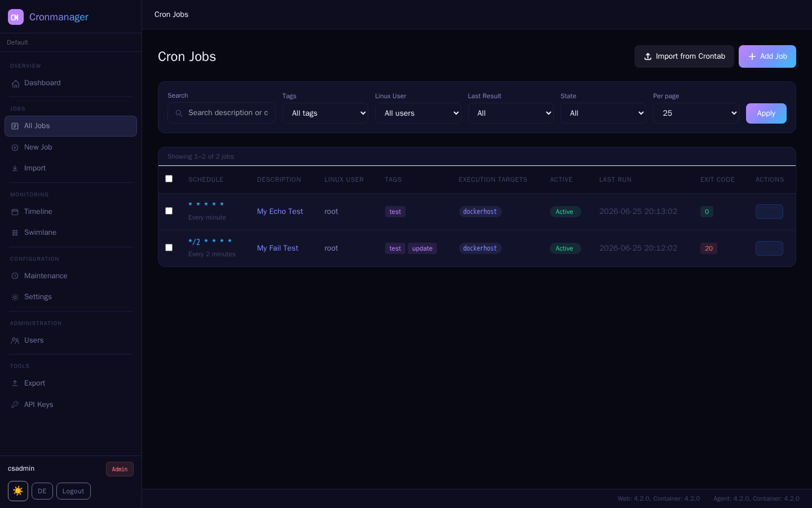Click the Add Job button
812x508 pixels.
767,56
